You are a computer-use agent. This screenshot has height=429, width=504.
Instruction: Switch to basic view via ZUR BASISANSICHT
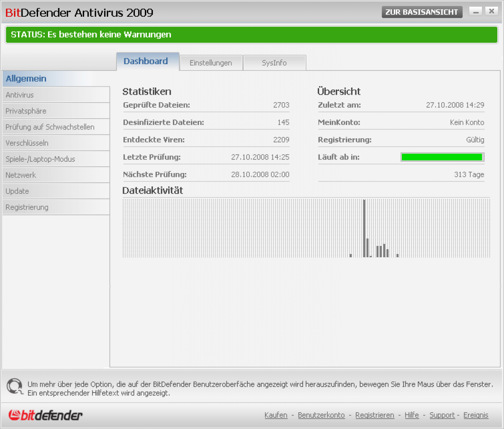pos(422,12)
